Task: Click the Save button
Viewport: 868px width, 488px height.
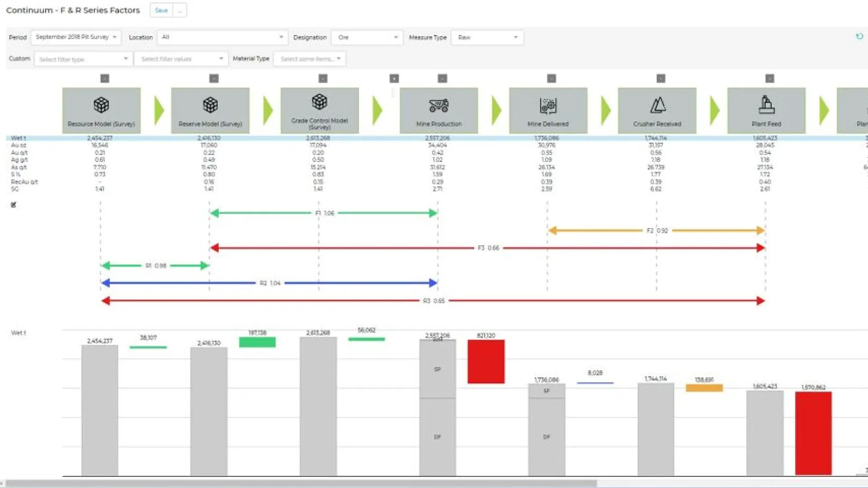Action: point(161,10)
